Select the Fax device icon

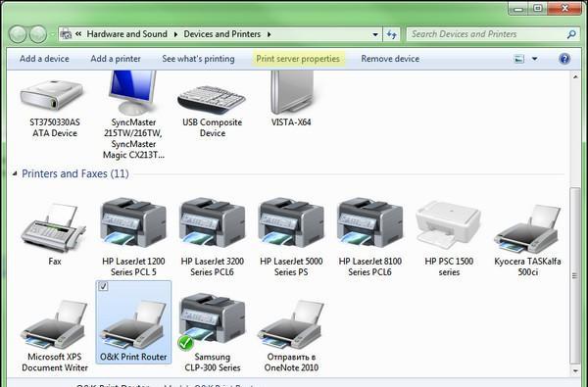[53, 227]
